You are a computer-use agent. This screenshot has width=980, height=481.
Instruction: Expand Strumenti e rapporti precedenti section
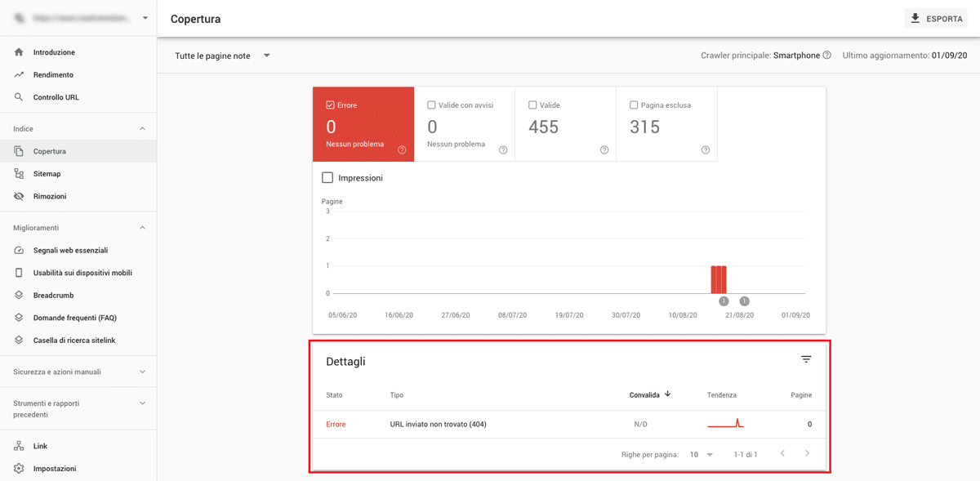pyautogui.click(x=142, y=403)
